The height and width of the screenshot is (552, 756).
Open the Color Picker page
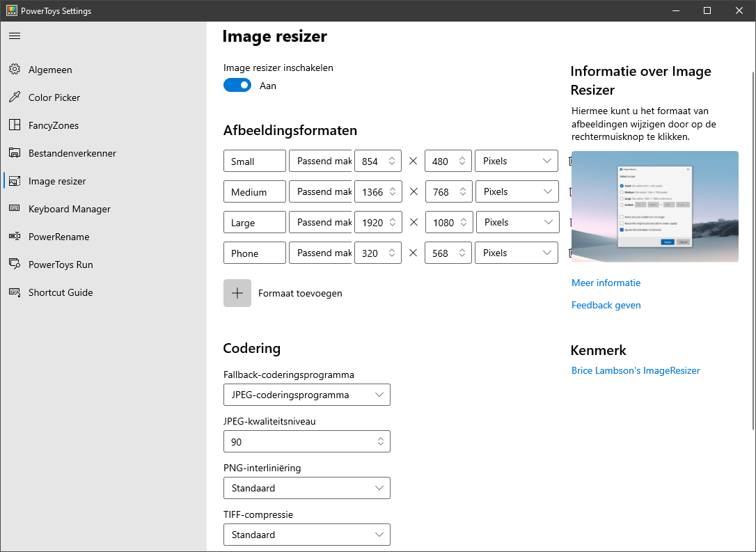click(x=103, y=97)
